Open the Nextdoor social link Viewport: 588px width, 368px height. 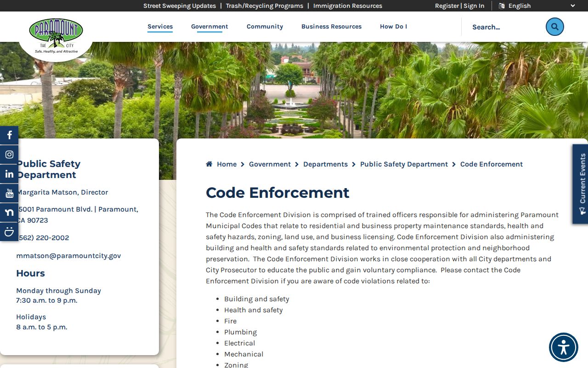9,213
